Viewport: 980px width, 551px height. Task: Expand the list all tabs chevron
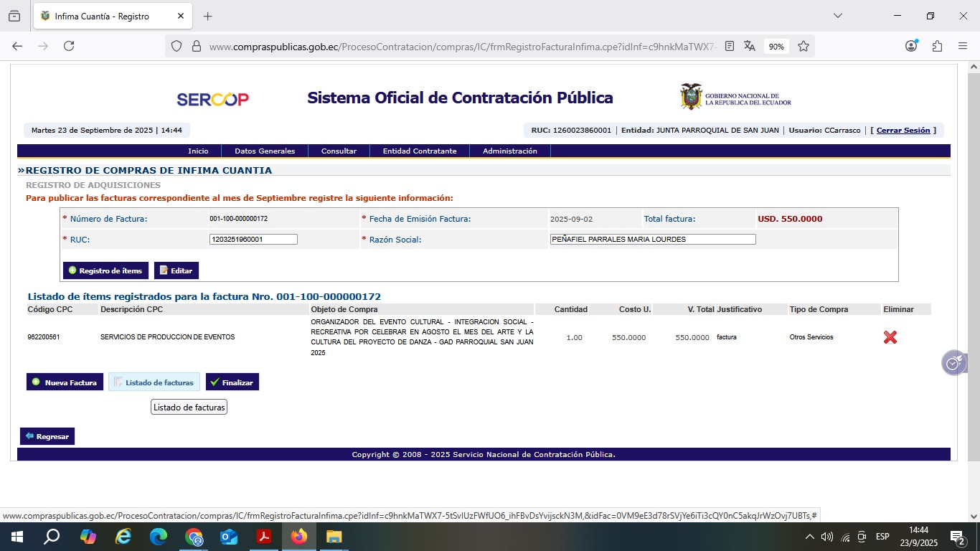(837, 16)
